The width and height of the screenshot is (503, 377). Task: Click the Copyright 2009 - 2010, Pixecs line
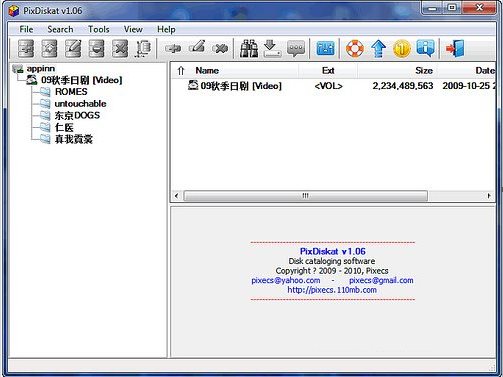click(x=332, y=271)
